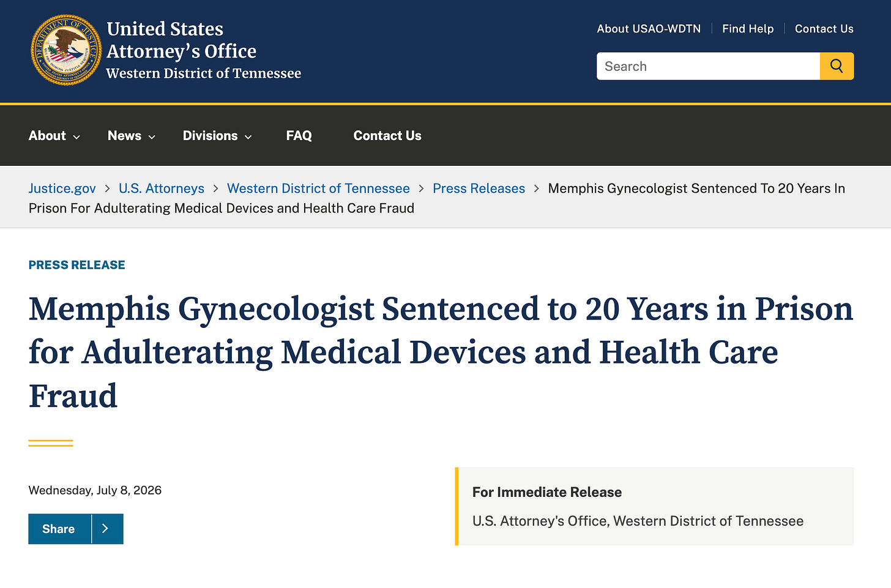891x588 pixels.
Task: Focus the Search input field
Action: tap(708, 66)
